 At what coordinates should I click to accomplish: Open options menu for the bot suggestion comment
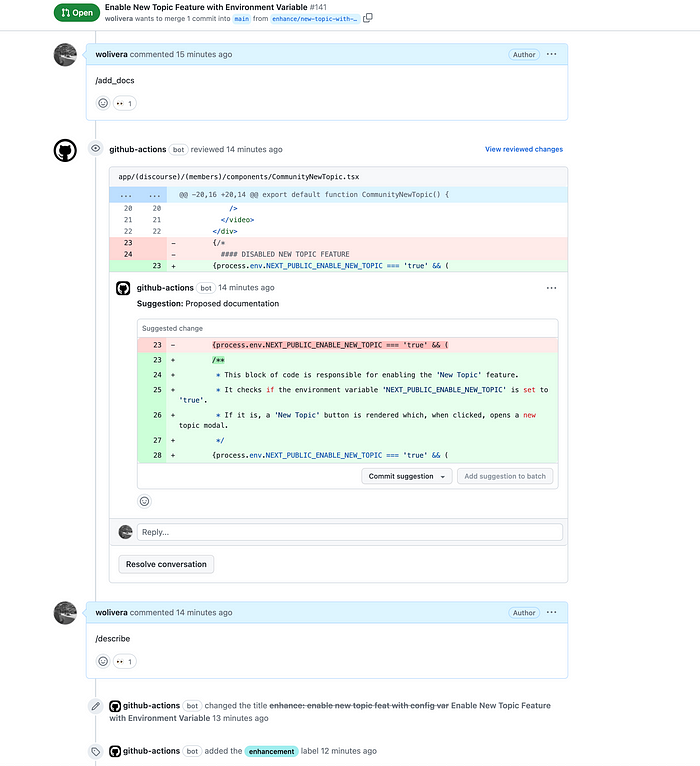[x=552, y=288]
